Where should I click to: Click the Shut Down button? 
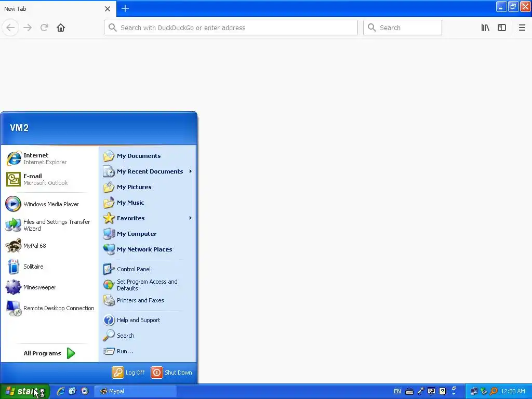coord(171,373)
